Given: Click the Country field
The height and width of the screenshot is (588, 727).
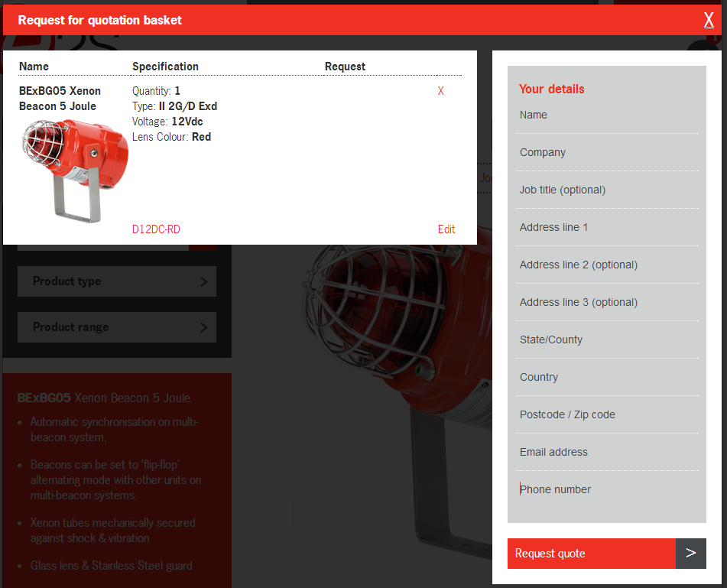Looking at the screenshot, I should pyautogui.click(x=608, y=378).
